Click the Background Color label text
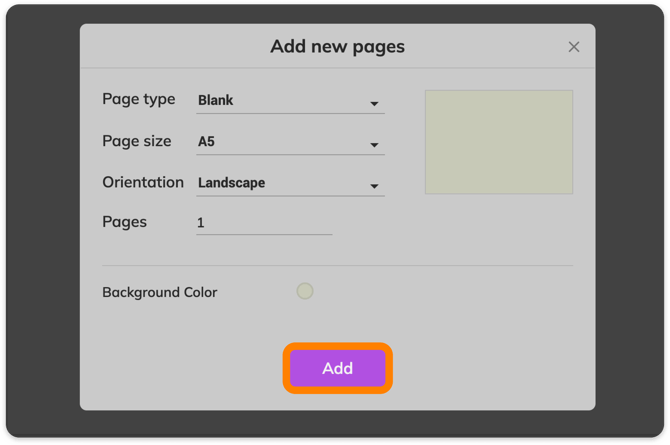 (x=159, y=292)
